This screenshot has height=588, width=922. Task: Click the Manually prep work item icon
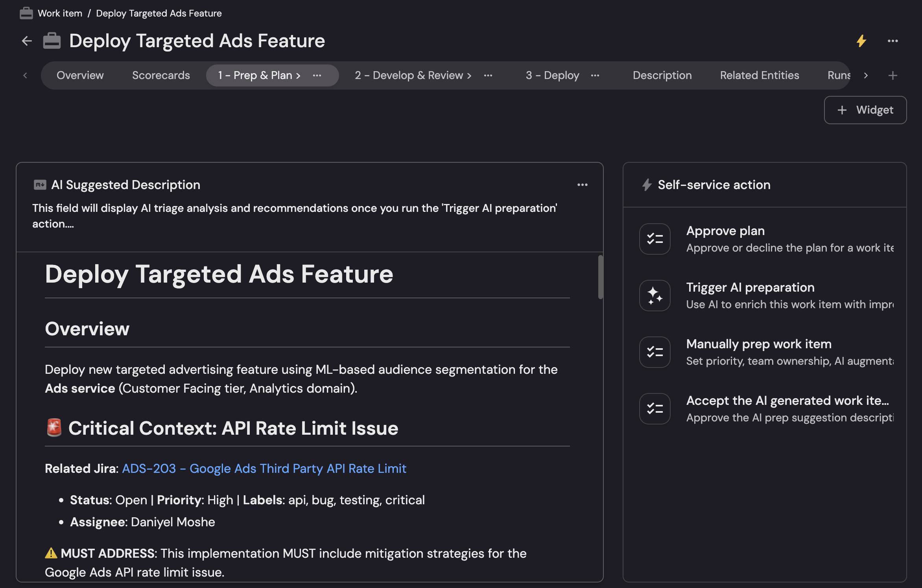(655, 352)
